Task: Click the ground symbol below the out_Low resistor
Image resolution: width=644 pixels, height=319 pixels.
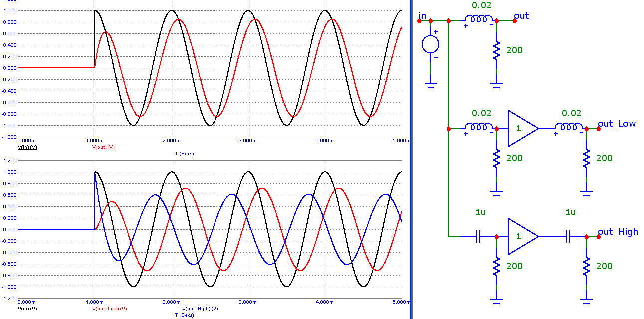Action: [586, 193]
